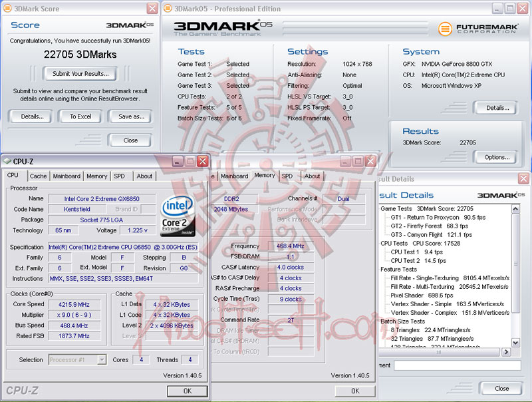The image size is (532, 402).
Task: Open the Processor #1 selection dropdown
Action: click(102, 359)
